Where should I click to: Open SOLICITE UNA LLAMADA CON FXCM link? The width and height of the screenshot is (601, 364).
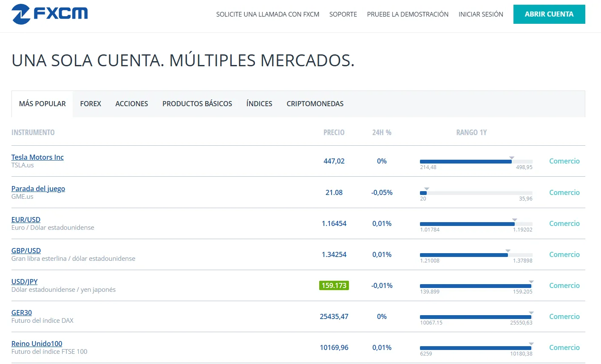[268, 14]
